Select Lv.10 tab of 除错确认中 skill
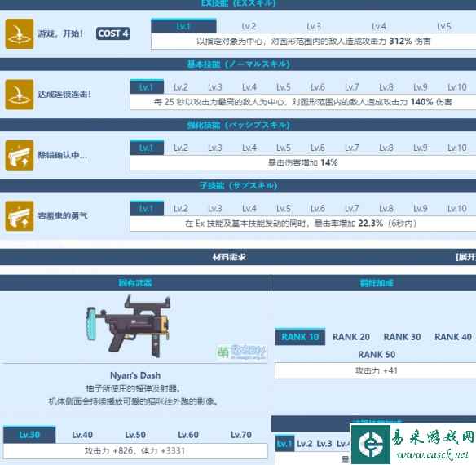The height and width of the screenshot is (465, 476). pyautogui.click(x=457, y=148)
